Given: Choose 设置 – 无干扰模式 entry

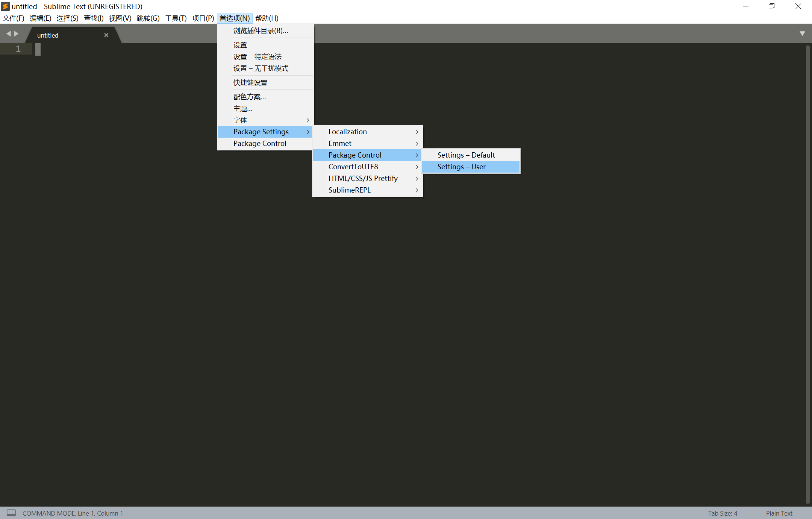Looking at the screenshot, I should [265, 68].
